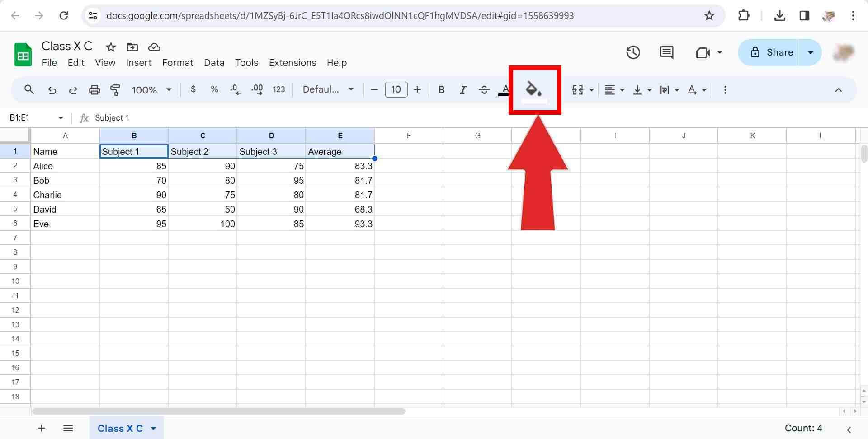The height and width of the screenshot is (439, 868).
Task: Format selection as percent
Action: pos(214,89)
